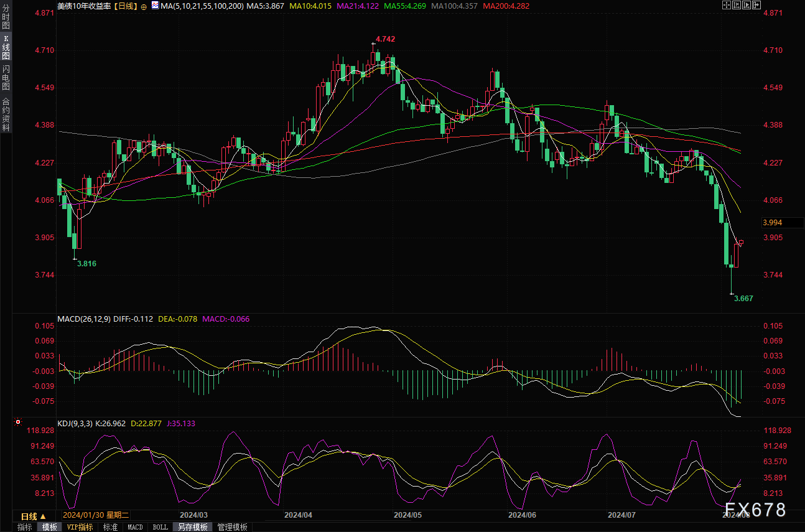Apply the BOLL indicator template
805x532 pixels.
(x=160, y=527)
